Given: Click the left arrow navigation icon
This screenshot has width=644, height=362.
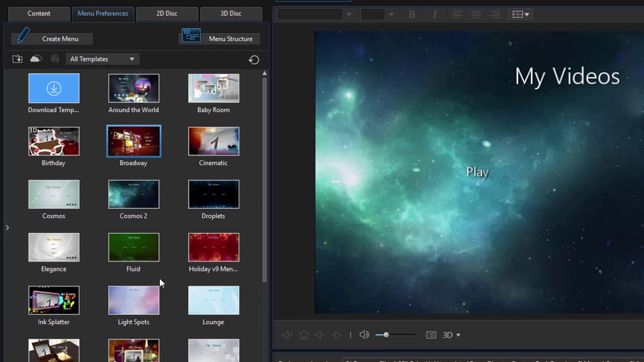Looking at the screenshot, I should coord(319,335).
